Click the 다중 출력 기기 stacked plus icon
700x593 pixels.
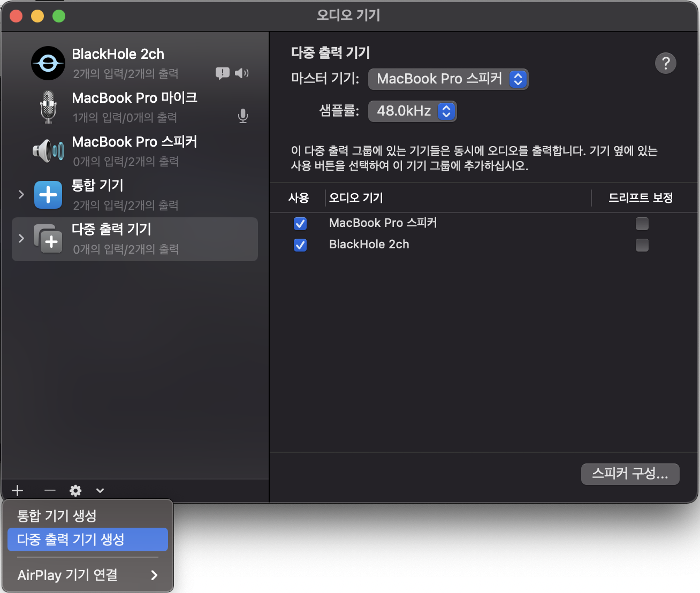(48, 239)
